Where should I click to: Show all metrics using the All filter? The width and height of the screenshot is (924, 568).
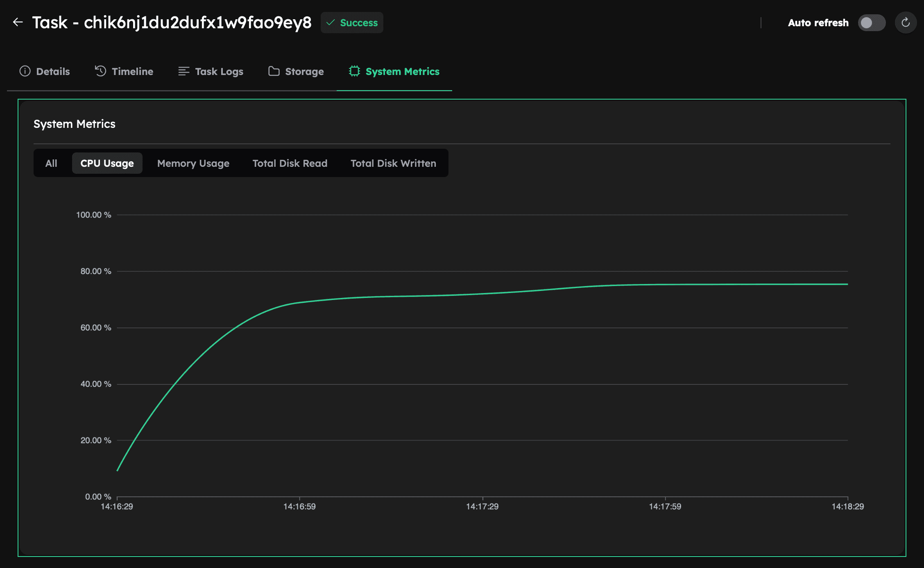pos(51,163)
